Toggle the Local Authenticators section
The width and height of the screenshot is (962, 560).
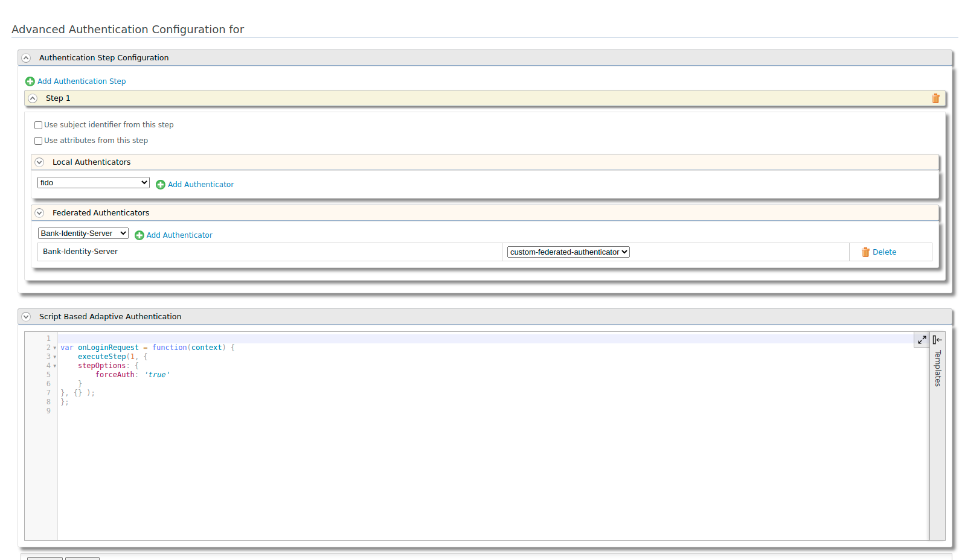[39, 162]
